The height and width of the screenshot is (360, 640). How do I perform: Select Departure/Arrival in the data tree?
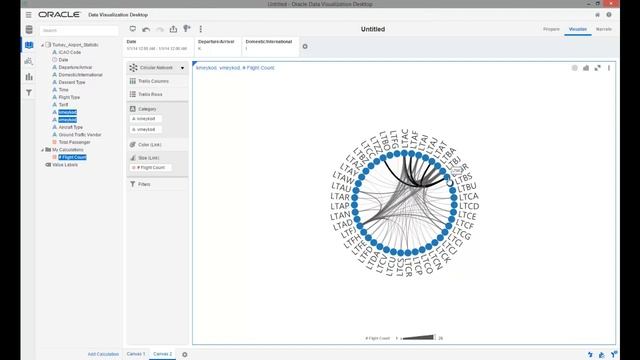coord(75,67)
